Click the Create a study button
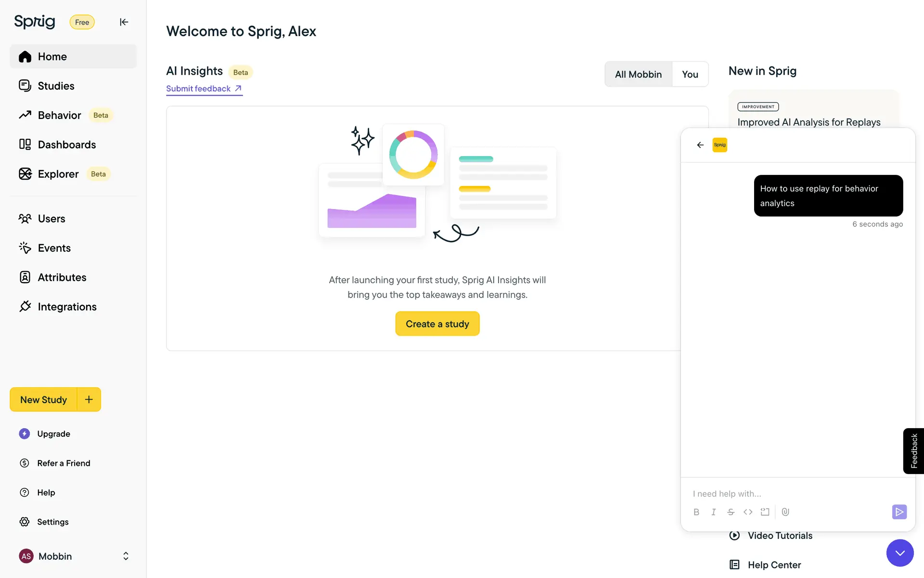924x578 pixels. pos(437,324)
